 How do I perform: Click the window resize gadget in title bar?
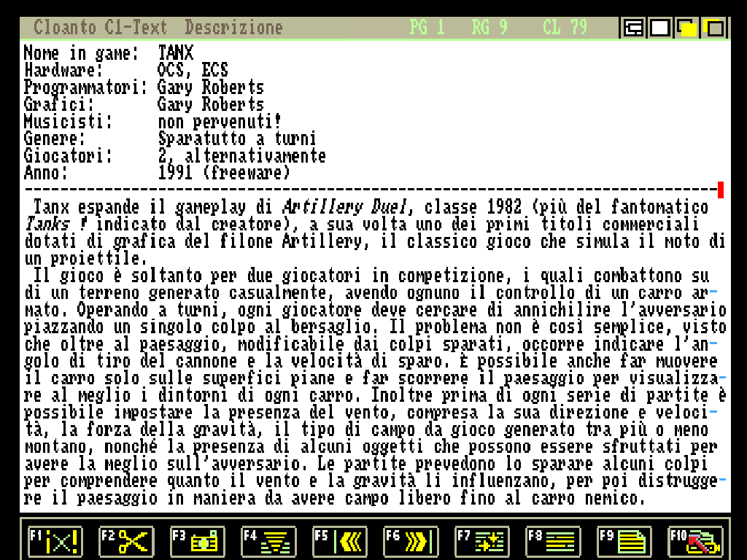tap(633, 28)
